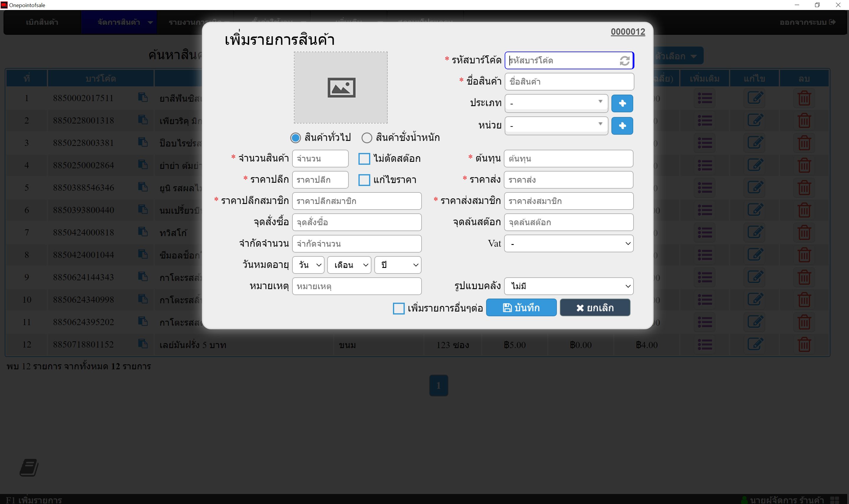Log out via ออกจากระบบ
849x504 pixels.
(807, 22)
